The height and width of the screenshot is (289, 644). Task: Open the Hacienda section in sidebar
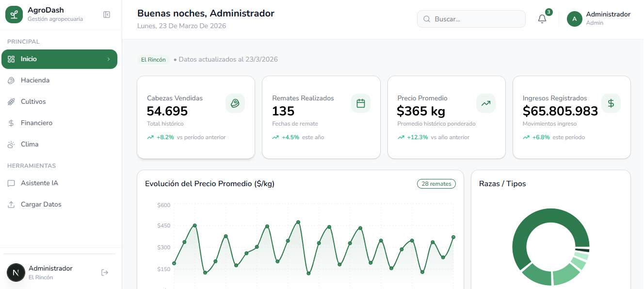click(x=35, y=80)
